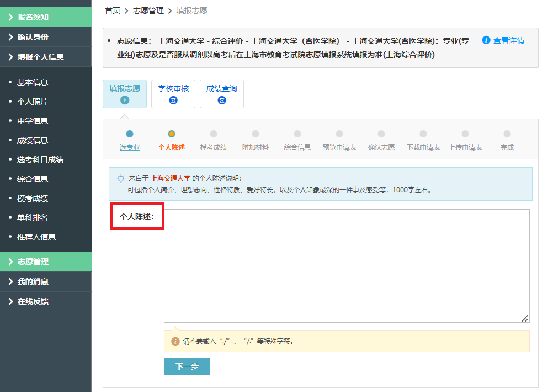
Task: Select the 学校审核 tab
Action: point(173,94)
